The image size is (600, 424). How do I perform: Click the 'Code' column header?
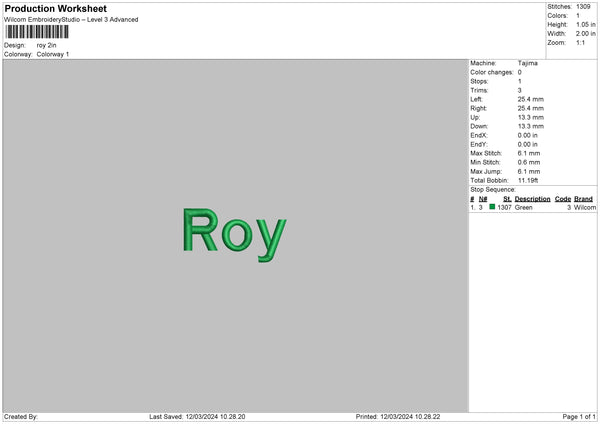pos(563,199)
